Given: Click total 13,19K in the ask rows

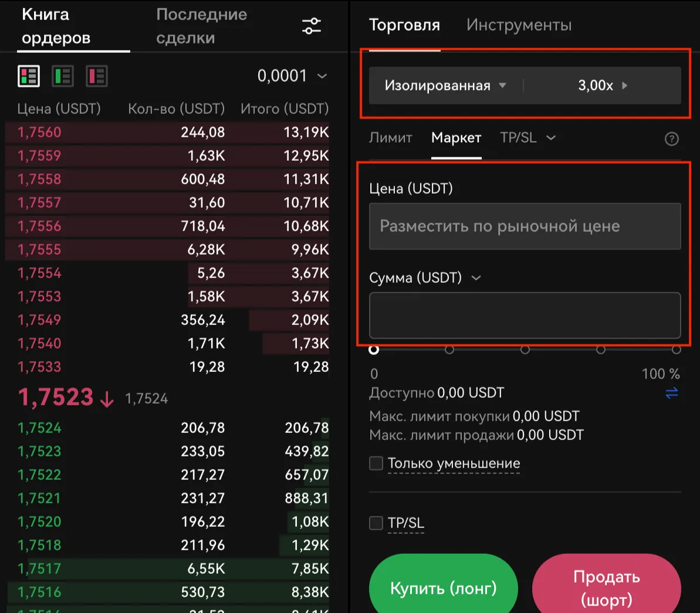Looking at the screenshot, I should pyautogui.click(x=306, y=132).
